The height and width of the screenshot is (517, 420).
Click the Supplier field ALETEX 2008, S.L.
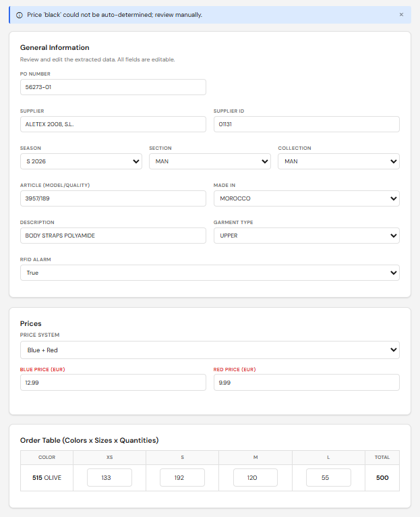(113, 124)
